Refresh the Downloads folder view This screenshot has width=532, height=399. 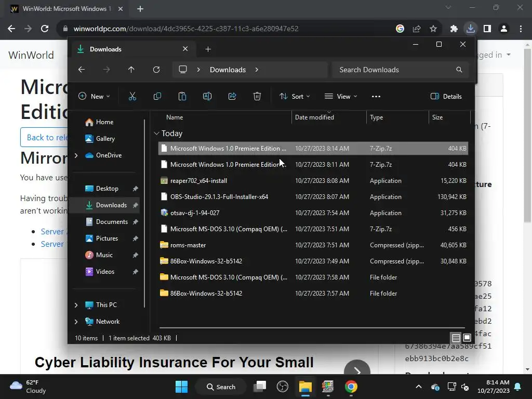coord(156,70)
